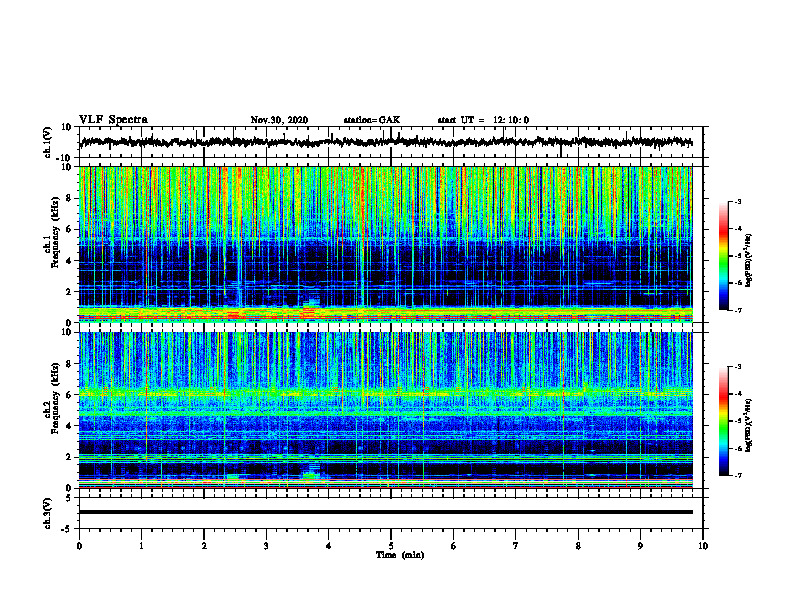The width and height of the screenshot is (792, 612).
Task: Click time-axis tick label "6"
Action: 454,546
